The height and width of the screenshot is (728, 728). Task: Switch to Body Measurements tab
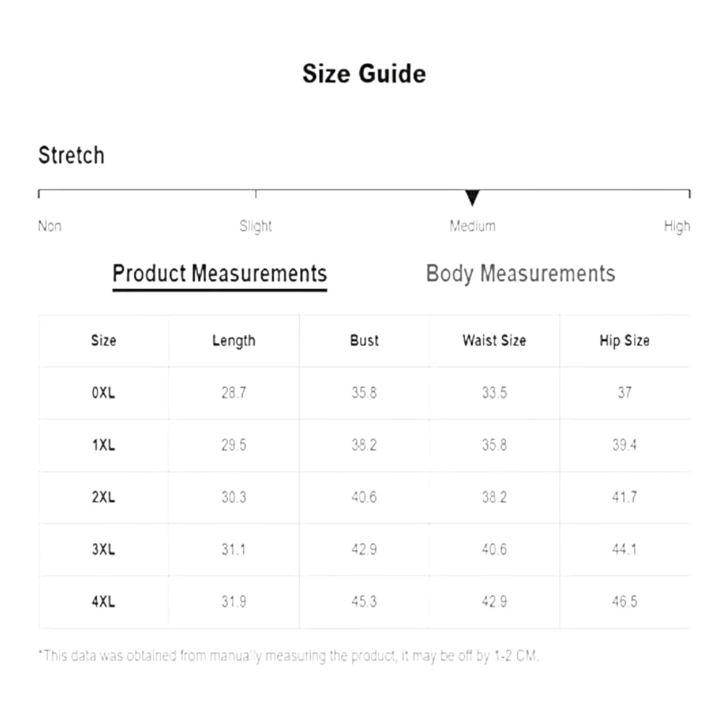point(521,274)
